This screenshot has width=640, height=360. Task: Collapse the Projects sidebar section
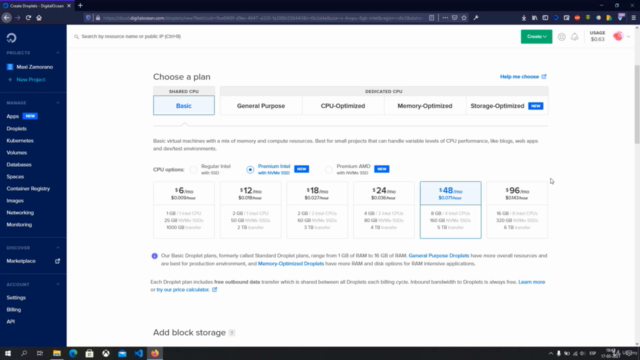pos(58,53)
